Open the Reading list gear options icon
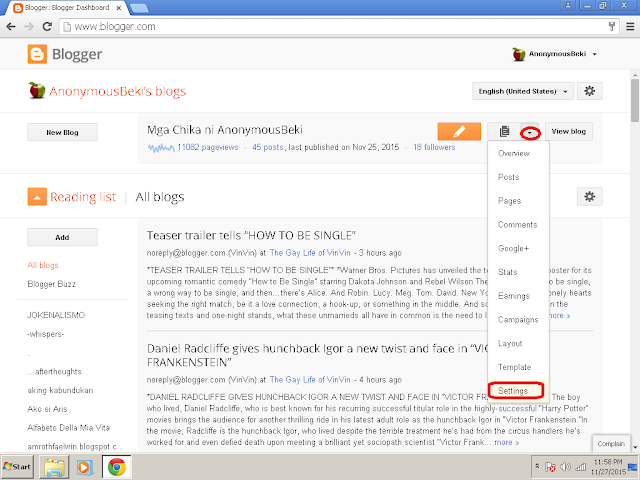The image size is (640, 480). point(589,197)
